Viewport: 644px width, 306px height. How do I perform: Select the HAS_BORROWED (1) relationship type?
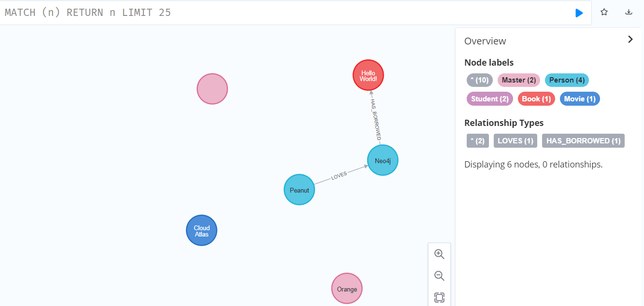(583, 141)
